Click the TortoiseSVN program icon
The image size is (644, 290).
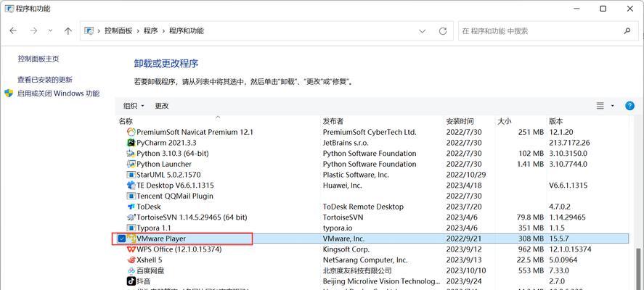(x=131, y=217)
